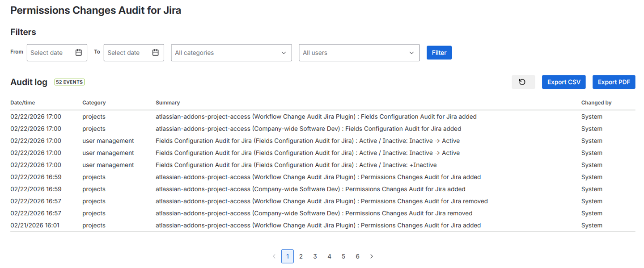The image size is (644, 268).
Task: Click the Audit log heading
Action: pos(29,82)
